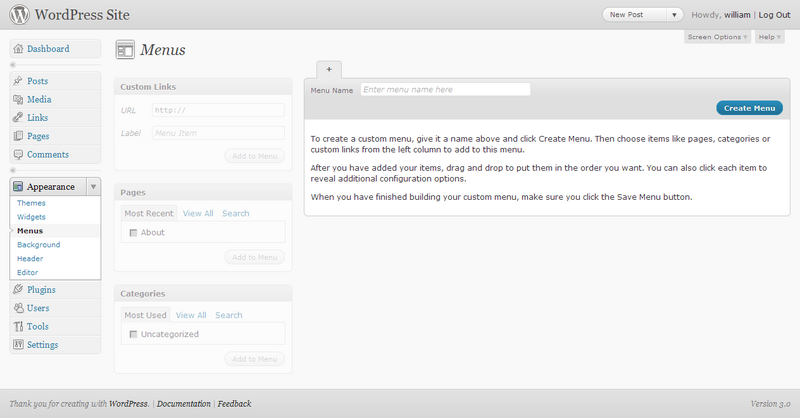Open the WordPress footer link
Screen dimensions: 800x418
(128, 404)
